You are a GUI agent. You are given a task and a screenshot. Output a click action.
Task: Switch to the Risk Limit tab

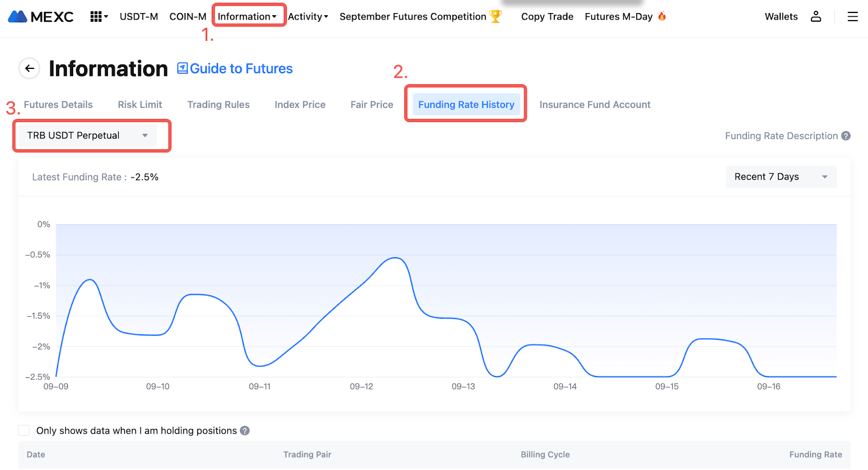140,105
